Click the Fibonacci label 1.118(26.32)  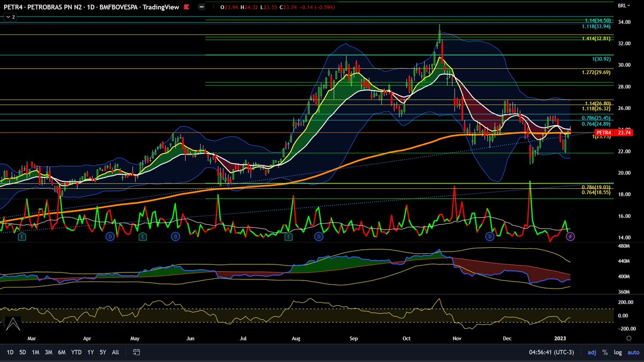(x=596, y=108)
